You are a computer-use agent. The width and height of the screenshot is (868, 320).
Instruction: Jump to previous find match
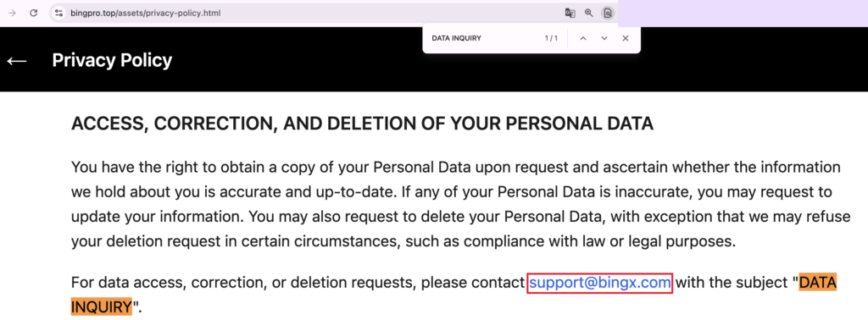tap(583, 38)
